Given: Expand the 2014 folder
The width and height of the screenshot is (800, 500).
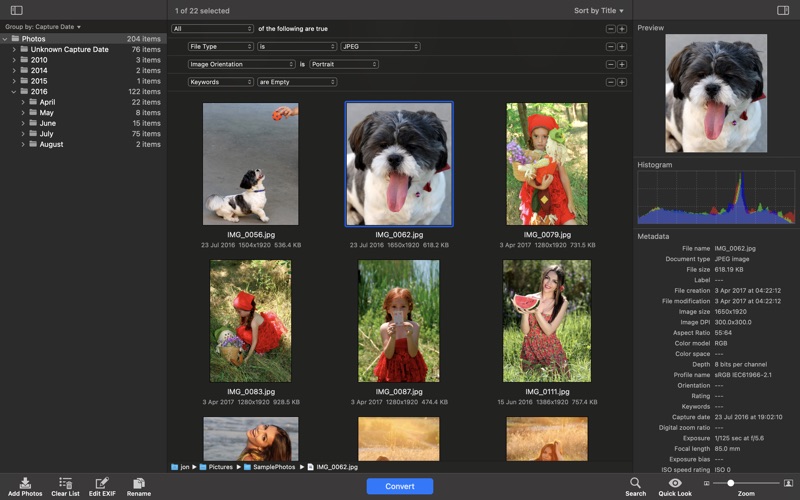Looking at the screenshot, I should tap(14, 70).
